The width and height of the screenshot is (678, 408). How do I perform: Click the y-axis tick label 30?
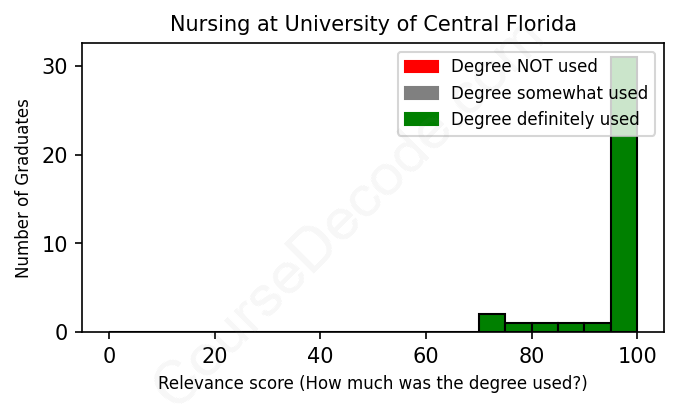pos(55,67)
